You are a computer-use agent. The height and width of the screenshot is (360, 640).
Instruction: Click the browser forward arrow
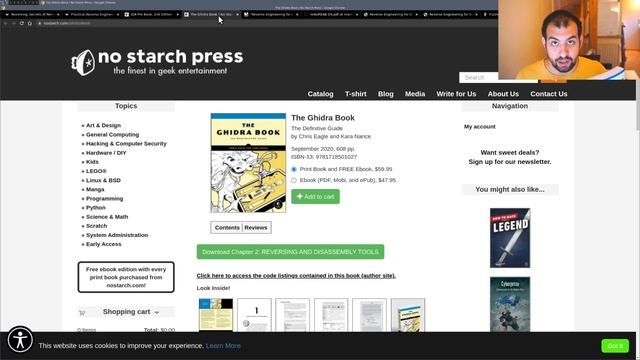coord(13,23)
